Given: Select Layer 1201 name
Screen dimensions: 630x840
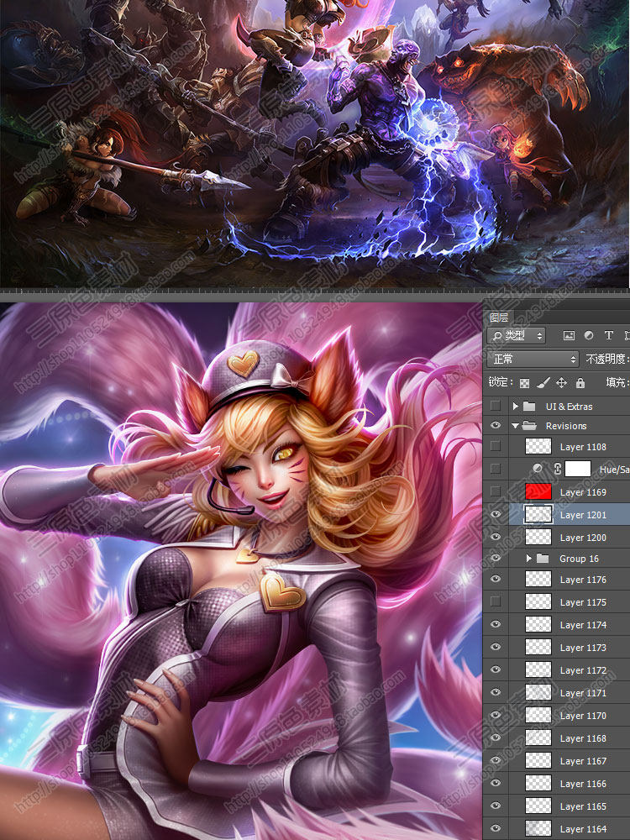Looking at the screenshot, I should coord(583,515).
